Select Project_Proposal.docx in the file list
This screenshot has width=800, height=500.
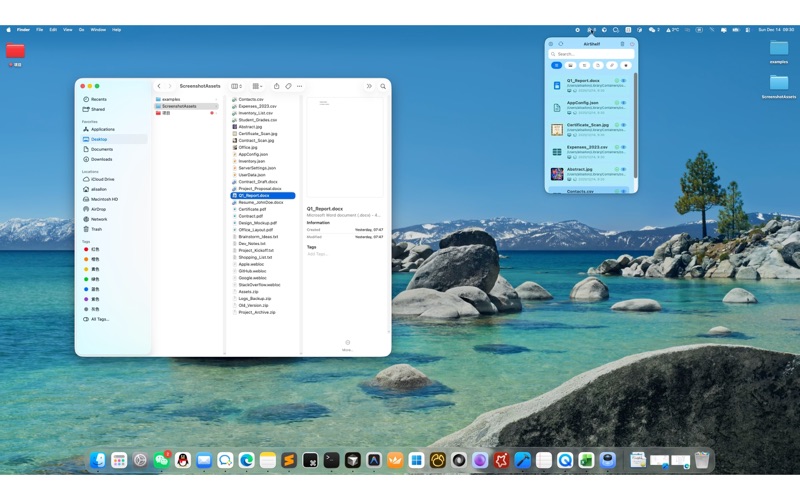tap(259, 189)
